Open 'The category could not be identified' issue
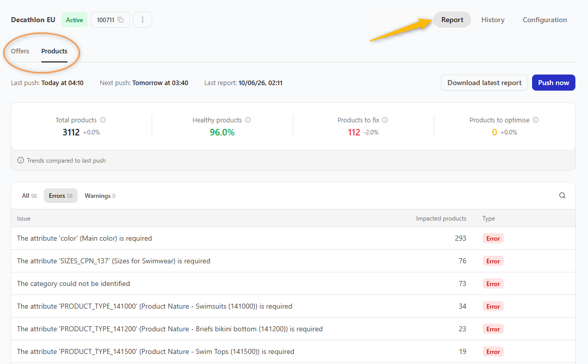This screenshot has width=588, height=364. point(293,284)
